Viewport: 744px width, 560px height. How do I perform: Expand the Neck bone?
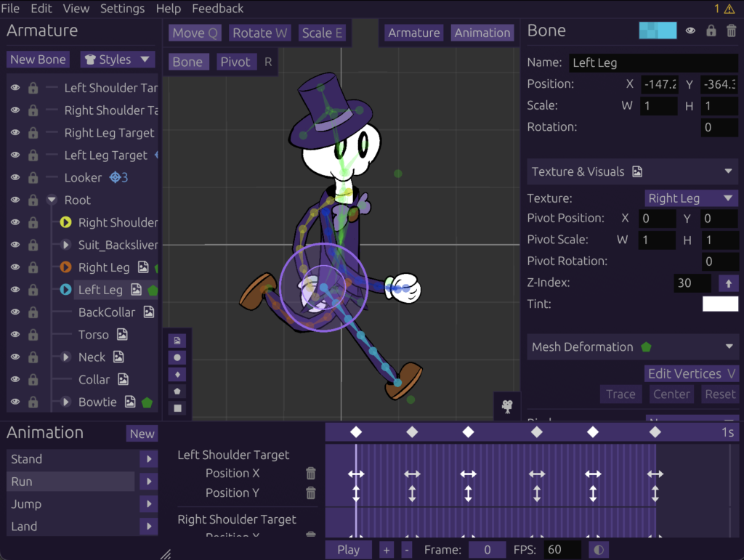tap(66, 357)
